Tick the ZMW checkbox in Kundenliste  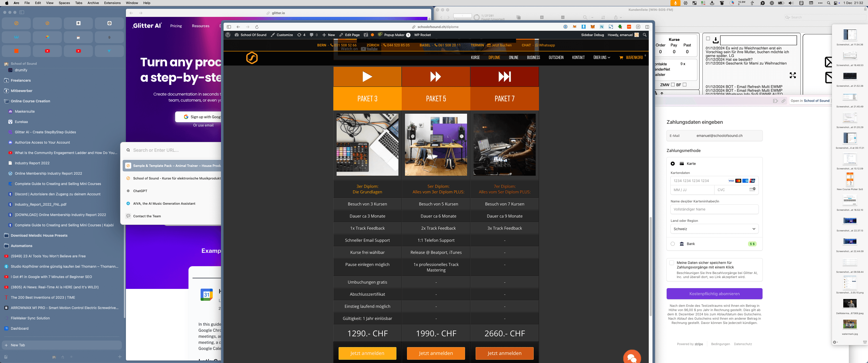click(x=672, y=85)
